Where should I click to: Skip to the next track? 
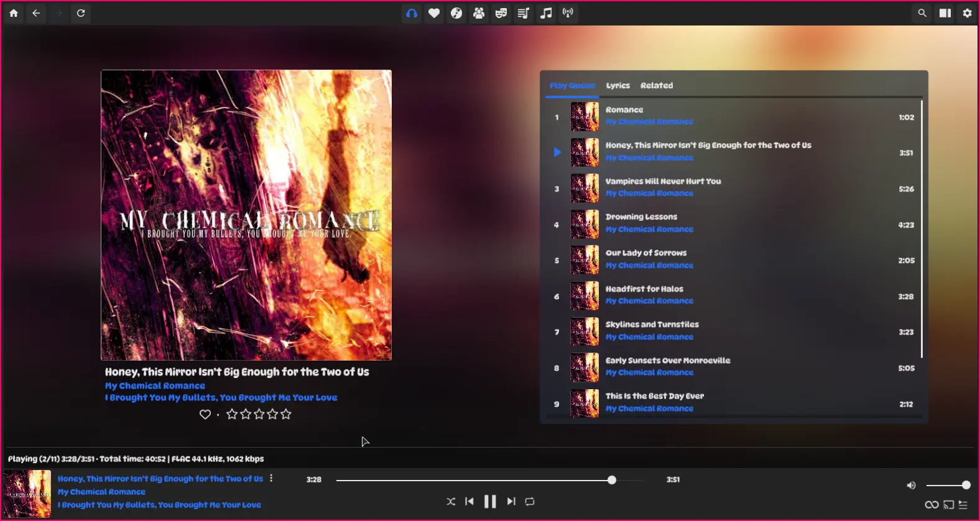coord(511,501)
